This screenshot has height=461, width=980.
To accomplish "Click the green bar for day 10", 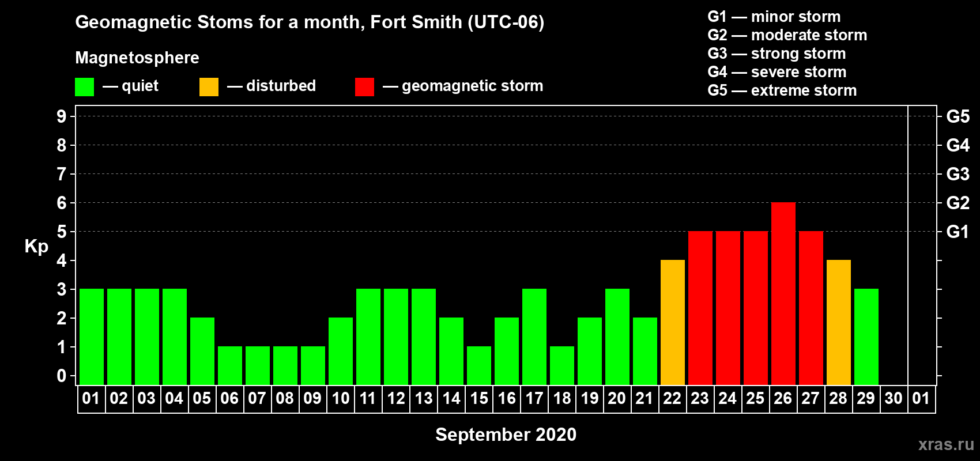I will 341,351.
